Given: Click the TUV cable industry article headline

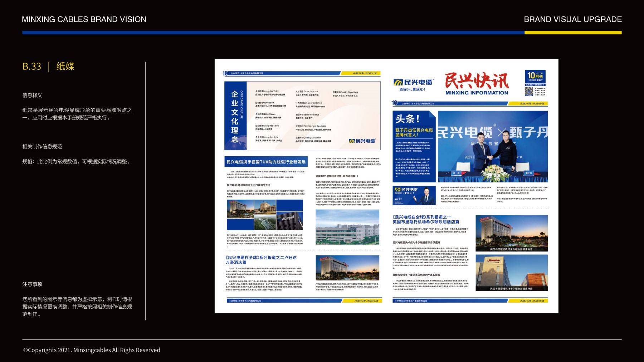Looking at the screenshot, I should point(266,162).
